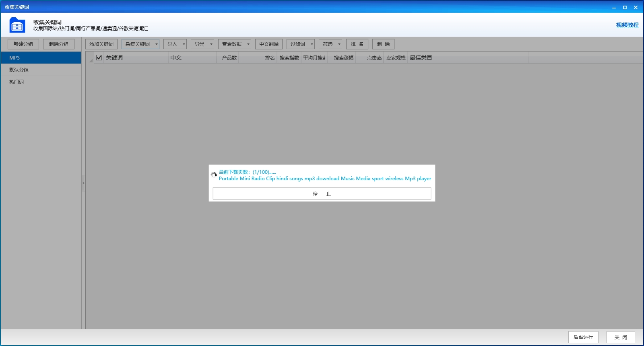Open the 视频教程 video tutorial link
The height and width of the screenshot is (346, 644).
point(627,25)
